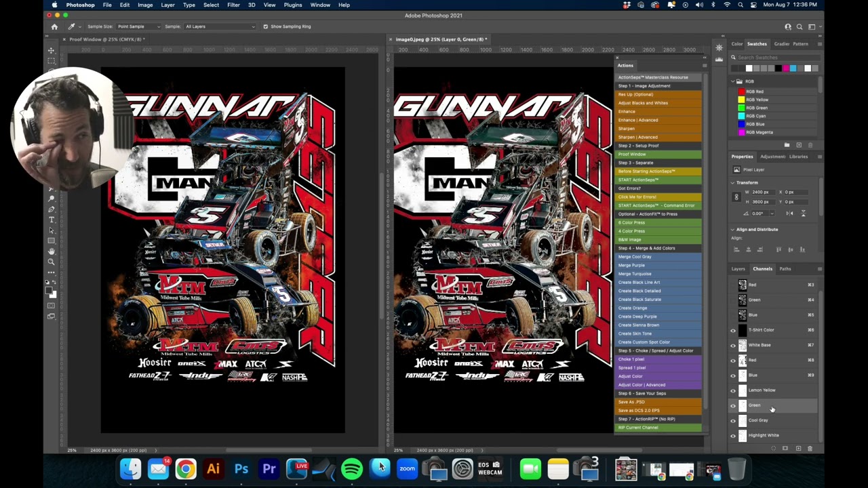The image size is (868, 488).
Task: Open Adobe Illustrator from the dock
Action: coord(213,468)
